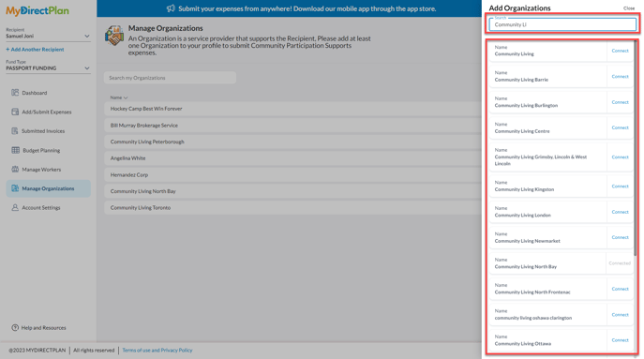This screenshot has width=644, height=359.
Task: Click the MyDirectPlan logo
Action: click(x=37, y=11)
